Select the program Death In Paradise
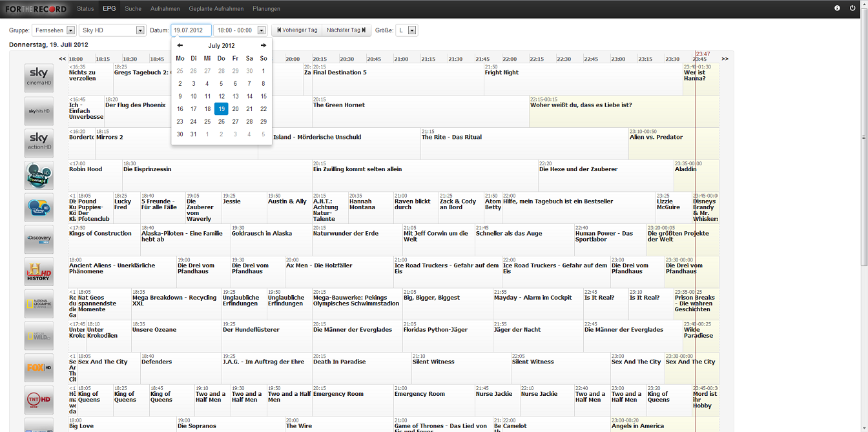868x432 pixels. pyautogui.click(x=362, y=368)
